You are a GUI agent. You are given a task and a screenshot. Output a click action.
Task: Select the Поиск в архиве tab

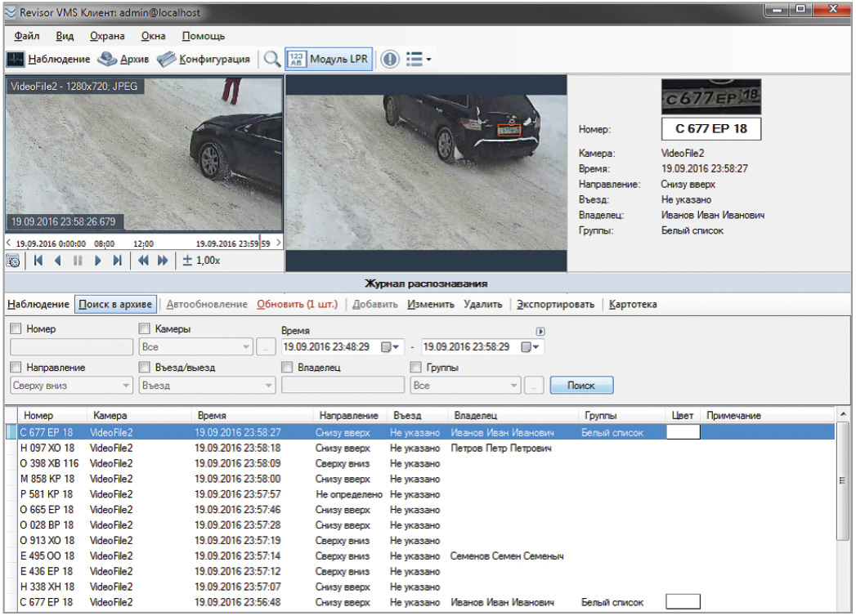(x=115, y=305)
